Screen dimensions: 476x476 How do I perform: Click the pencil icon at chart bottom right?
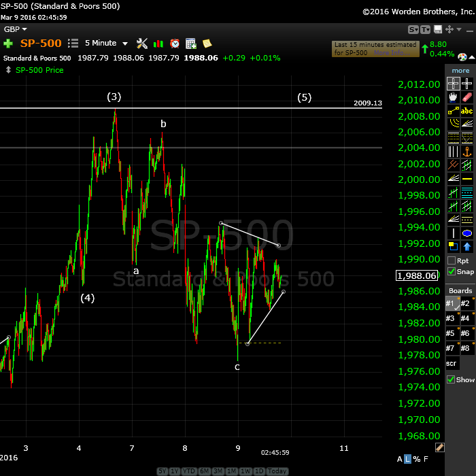pyautogui.click(x=440, y=447)
